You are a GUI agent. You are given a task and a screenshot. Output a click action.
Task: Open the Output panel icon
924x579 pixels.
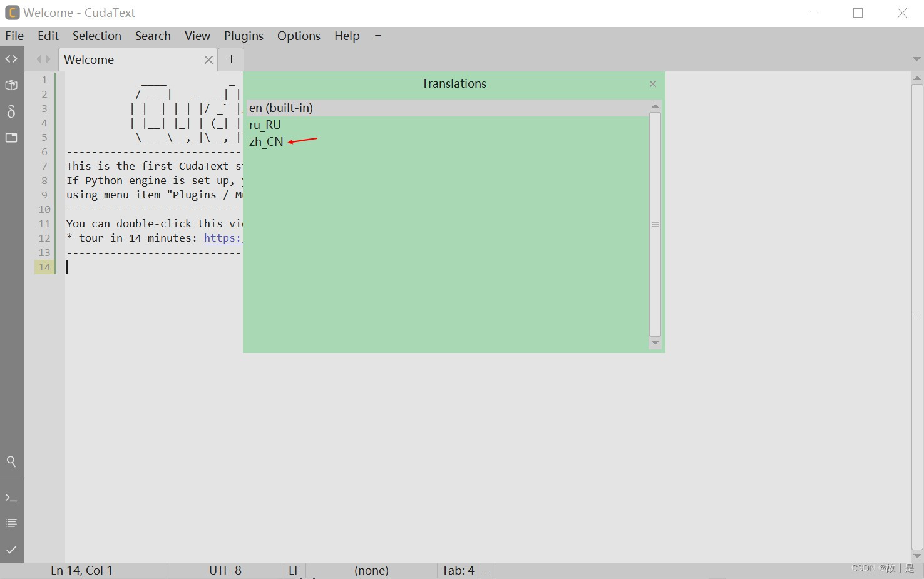click(x=11, y=523)
